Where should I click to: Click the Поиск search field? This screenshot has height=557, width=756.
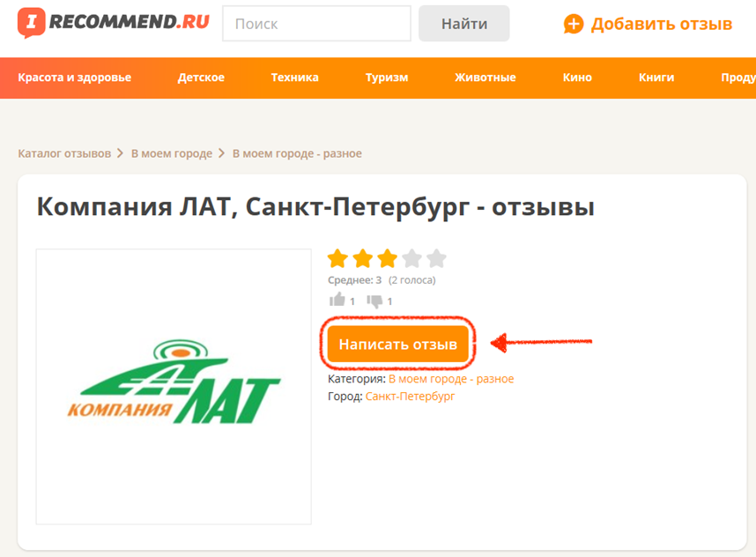coord(316,24)
